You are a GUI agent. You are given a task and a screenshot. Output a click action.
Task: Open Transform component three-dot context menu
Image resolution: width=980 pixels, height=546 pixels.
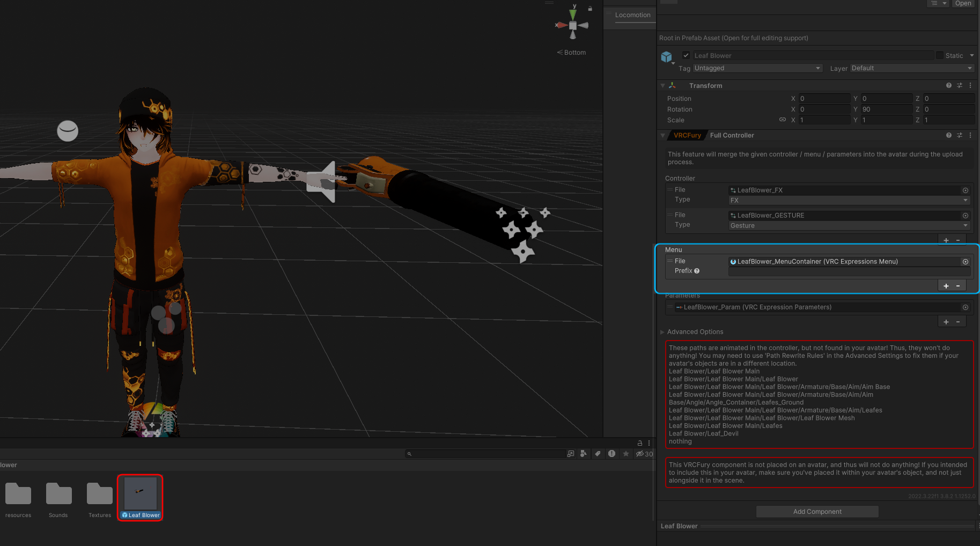970,86
